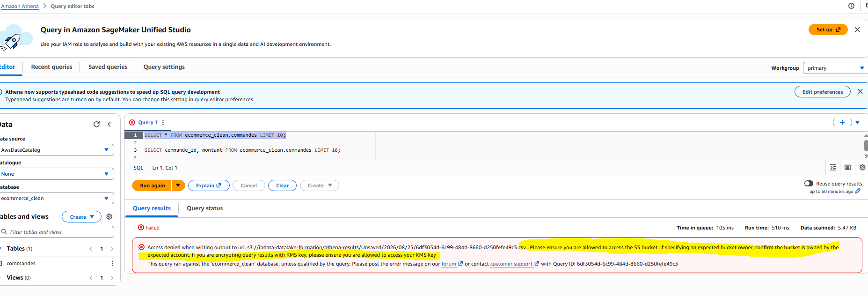Open the Saved queries tab

[x=108, y=67]
